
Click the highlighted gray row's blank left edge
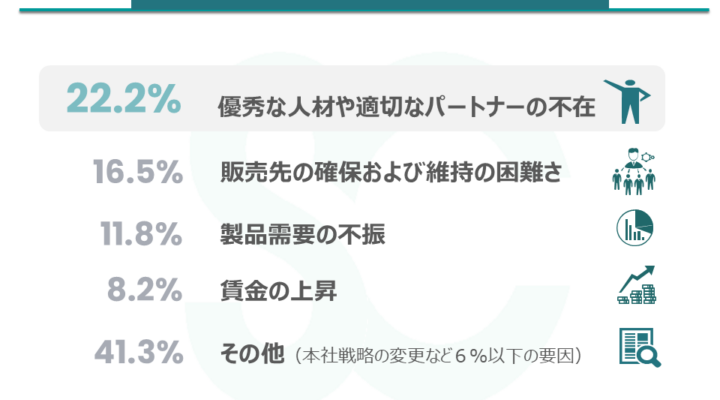tap(50, 98)
